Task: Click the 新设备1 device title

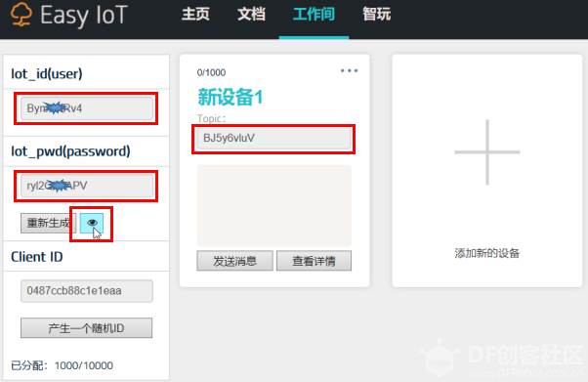Action: click(230, 97)
